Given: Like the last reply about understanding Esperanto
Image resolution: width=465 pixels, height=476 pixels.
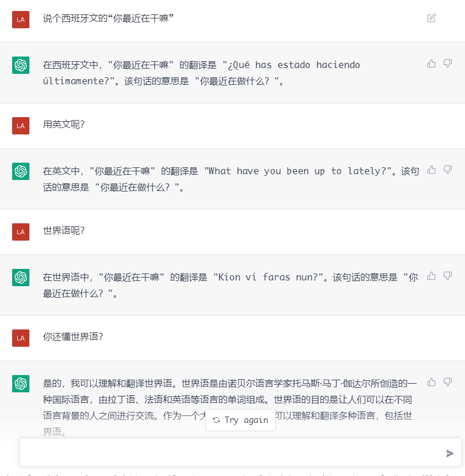Looking at the screenshot, I should point(431,382).
